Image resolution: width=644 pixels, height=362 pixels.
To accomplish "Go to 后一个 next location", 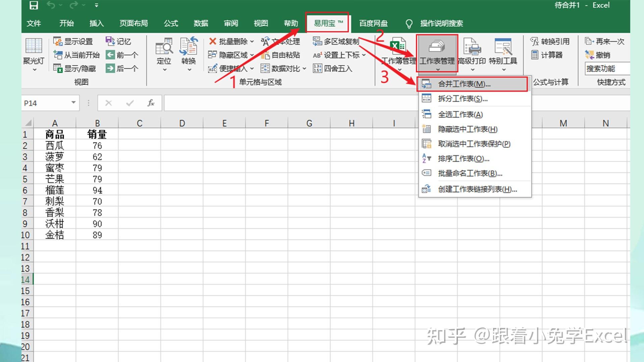I will coord(122,69).
